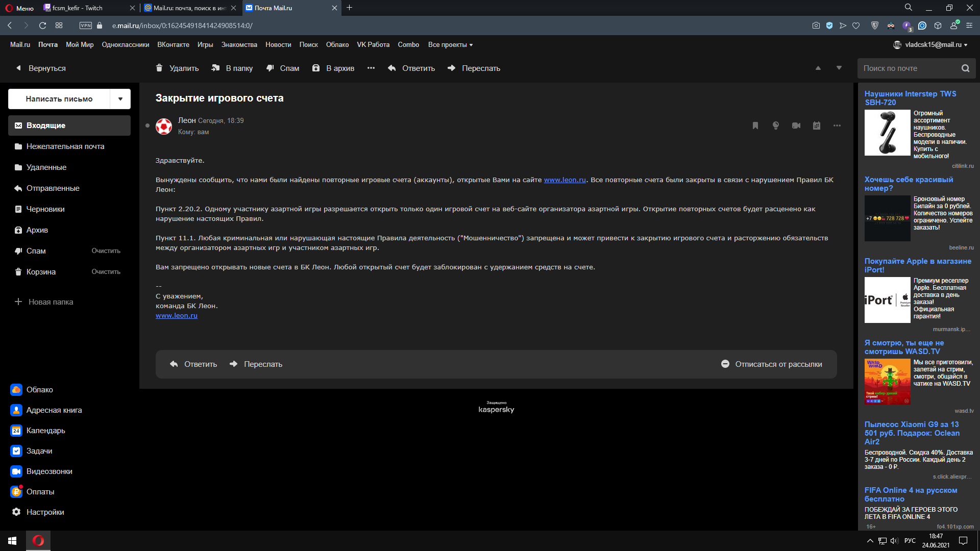
Task: Toggle the VPN badge in address bar
Action: pyautogui.click(x=86, y=26)
